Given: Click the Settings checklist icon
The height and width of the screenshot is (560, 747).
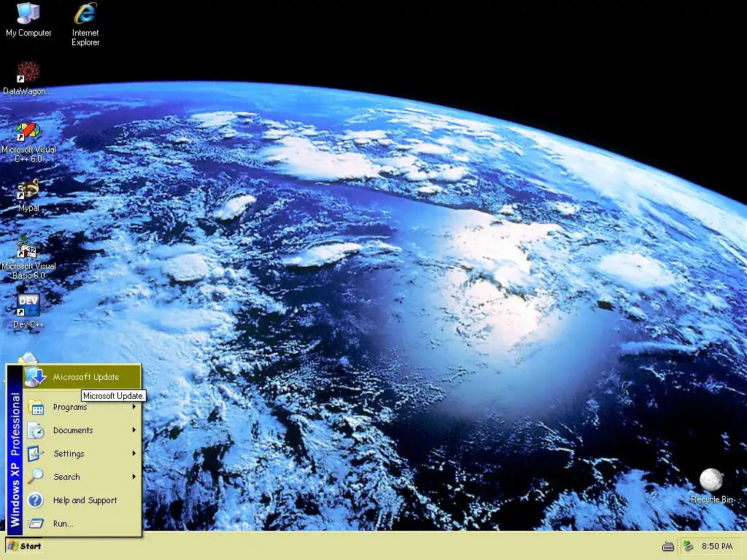Looking at the screenshot, I should pos(36,454).
